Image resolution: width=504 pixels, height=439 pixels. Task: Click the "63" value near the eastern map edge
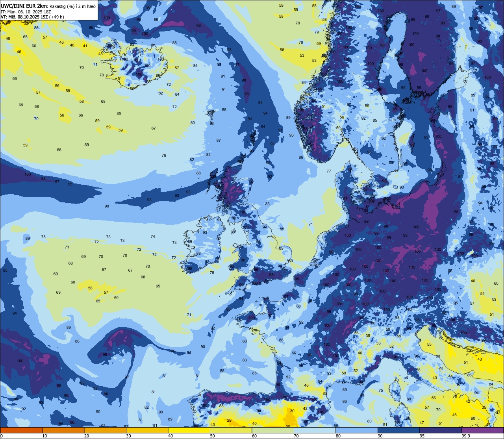point(494,300)
